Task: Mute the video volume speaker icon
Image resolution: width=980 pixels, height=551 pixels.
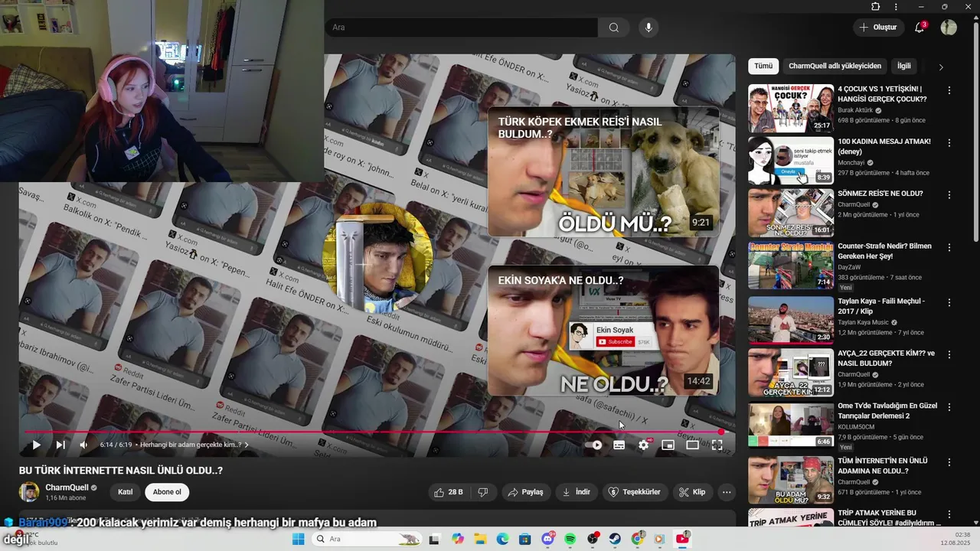Action: click(x=83, y=445)
